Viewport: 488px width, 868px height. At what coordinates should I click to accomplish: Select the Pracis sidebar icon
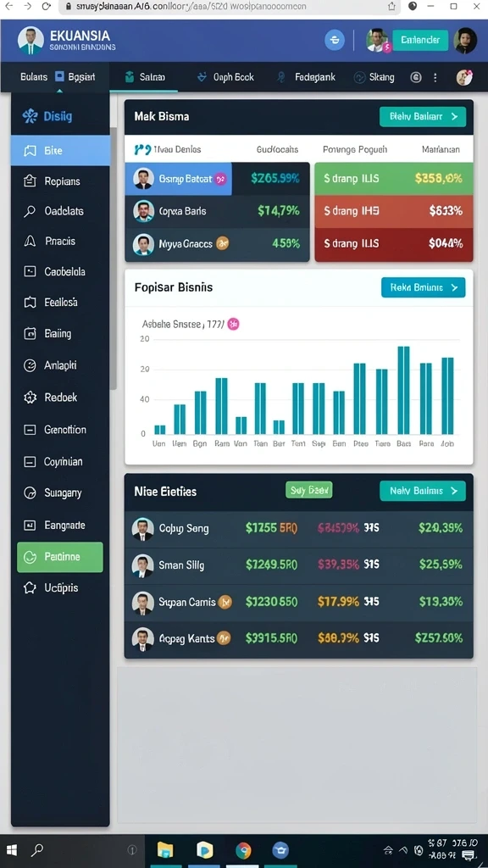30,241
